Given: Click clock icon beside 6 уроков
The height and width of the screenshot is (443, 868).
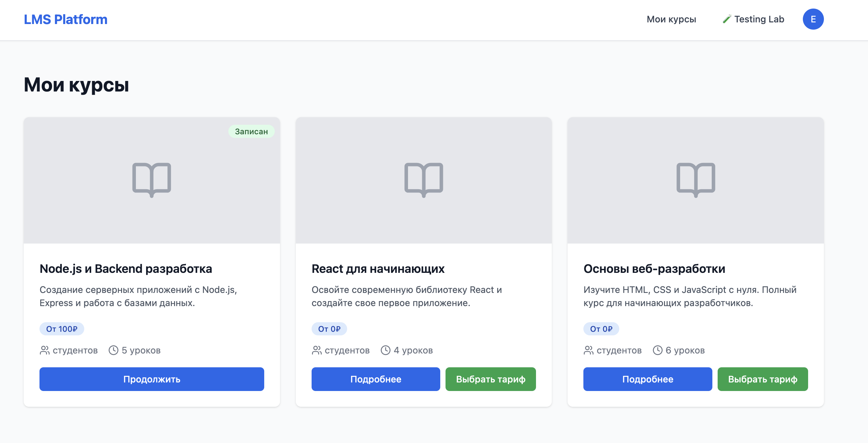Looking at the screenshot, I should click(x=657, y=350).
